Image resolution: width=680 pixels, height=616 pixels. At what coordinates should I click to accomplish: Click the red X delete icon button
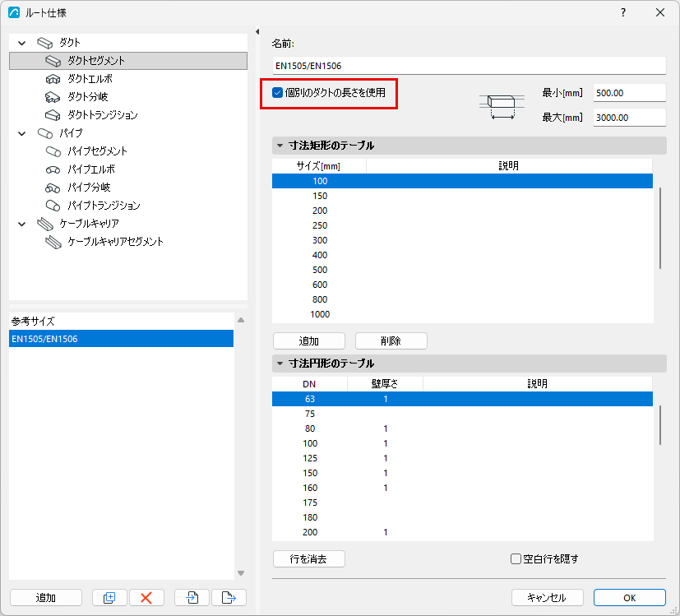[146, 597]
